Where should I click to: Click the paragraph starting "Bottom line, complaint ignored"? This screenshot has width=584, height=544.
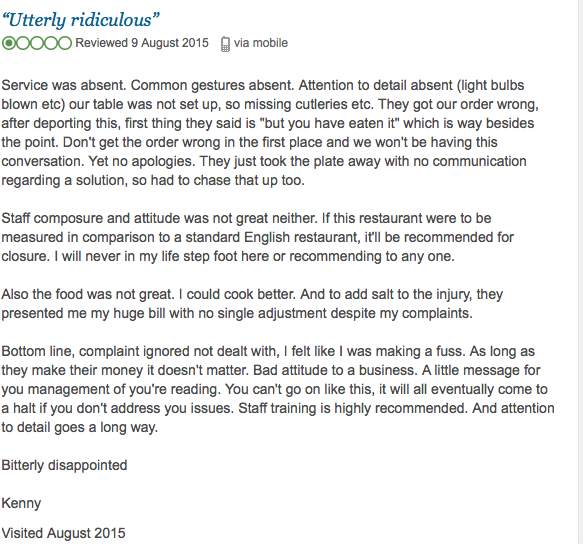coord(278,389)
